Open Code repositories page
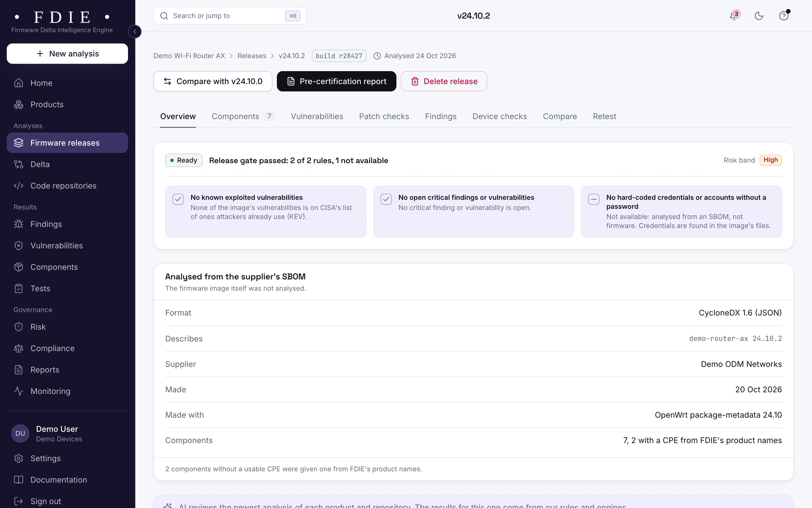Screen dimensions: 812x508 (67, 186)
